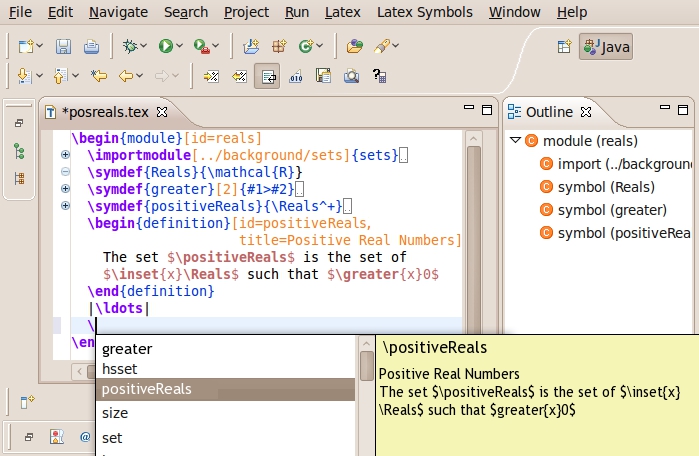Open the New file dropdown arrow
The image size is (699, 456).
[40, 46]
